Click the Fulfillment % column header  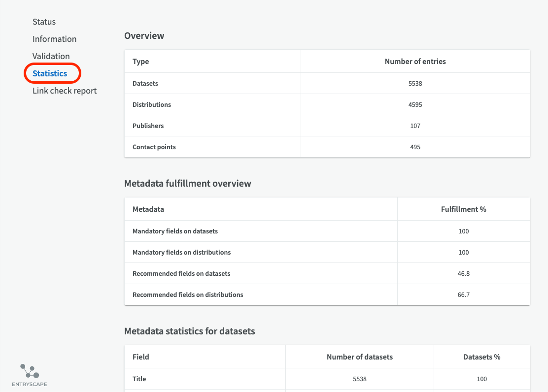tap(463, 209)
